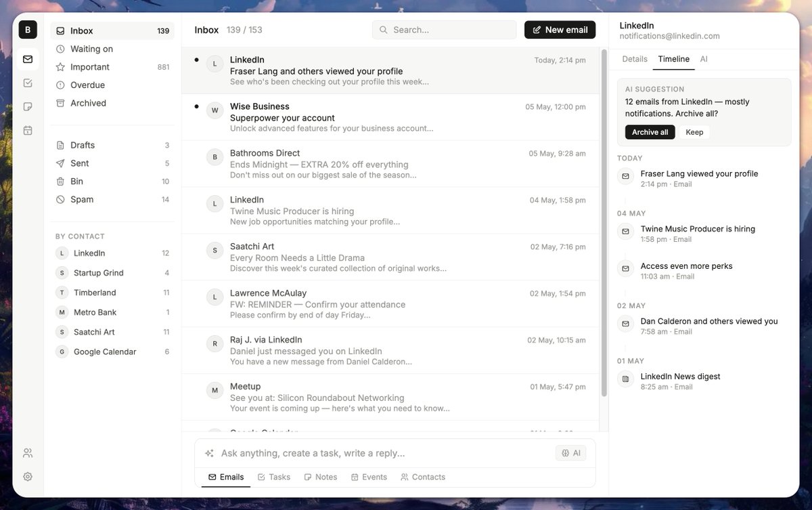This screenshot has width=812, height=510.
Task: Click the R avatar of Raj J.
Action: [215, 344]
